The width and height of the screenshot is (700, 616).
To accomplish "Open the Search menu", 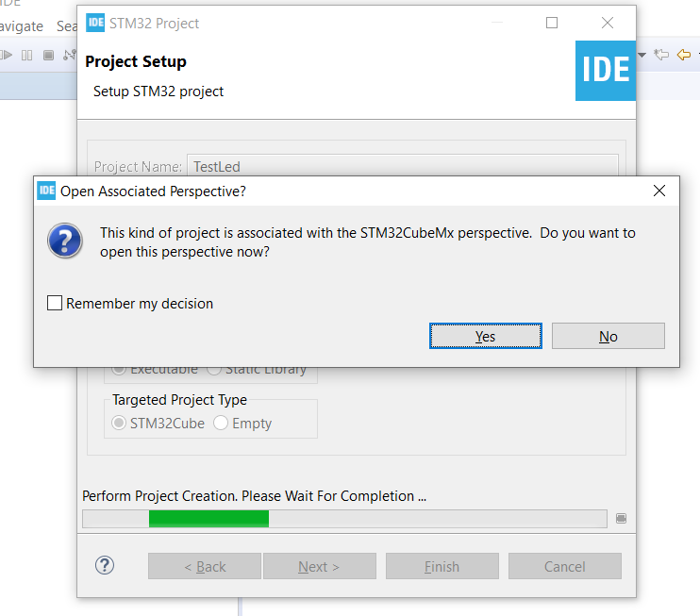I will (x=67, y=26).
